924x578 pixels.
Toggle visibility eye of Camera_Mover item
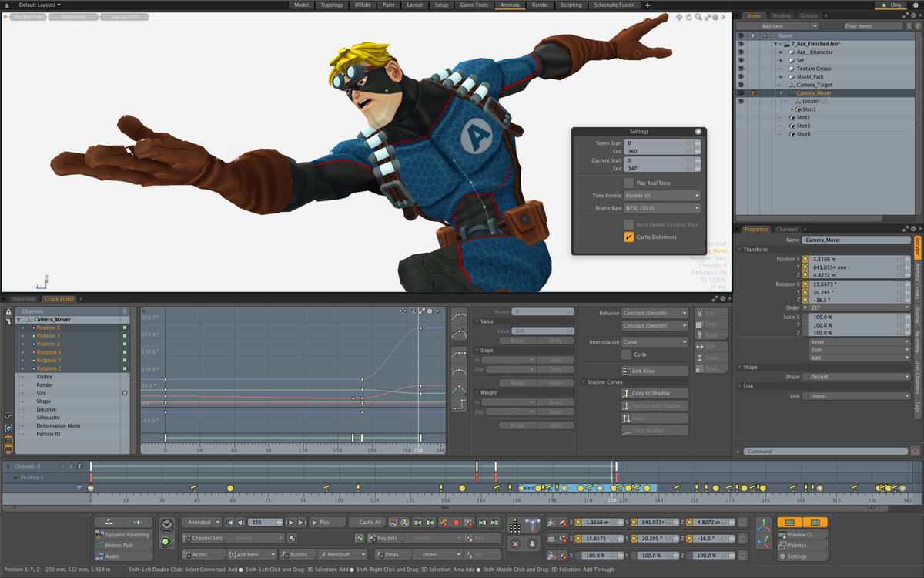[741, 92]
